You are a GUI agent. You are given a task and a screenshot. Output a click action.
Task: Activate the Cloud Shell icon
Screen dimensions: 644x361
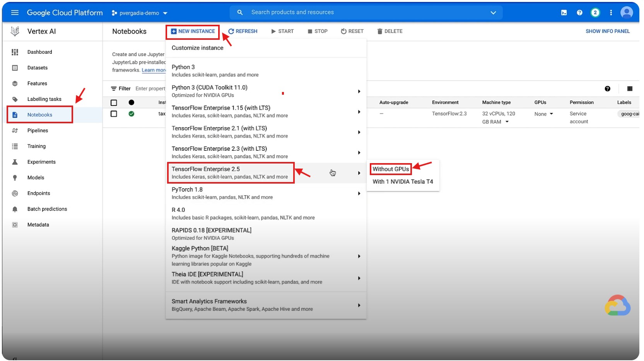564,13
